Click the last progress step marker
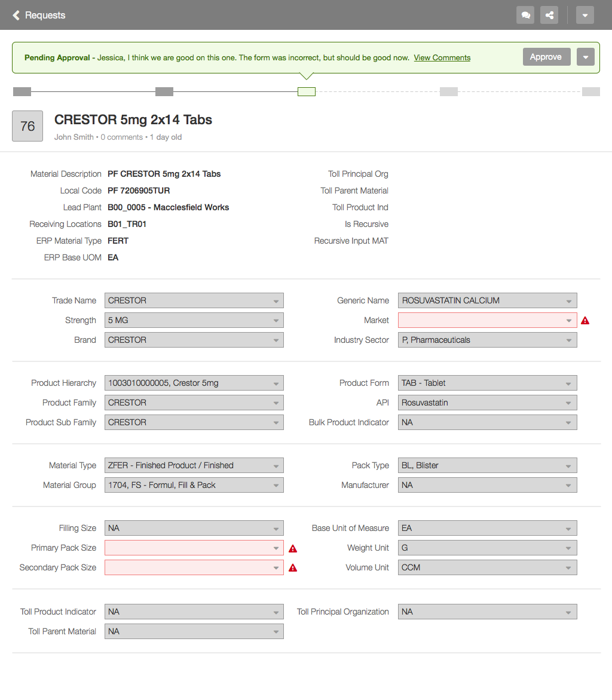Screen dimensions: 612x700 (x=590, y=91)
